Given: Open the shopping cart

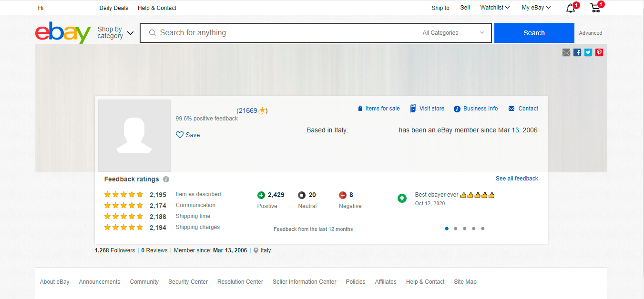Looking at the screenshot, I should 594,8.
